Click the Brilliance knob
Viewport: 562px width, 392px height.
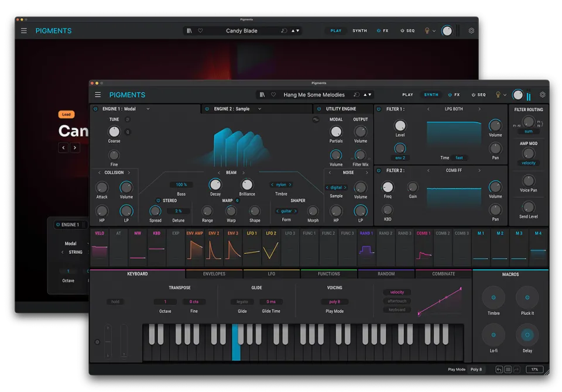click(x=247, y=185)
